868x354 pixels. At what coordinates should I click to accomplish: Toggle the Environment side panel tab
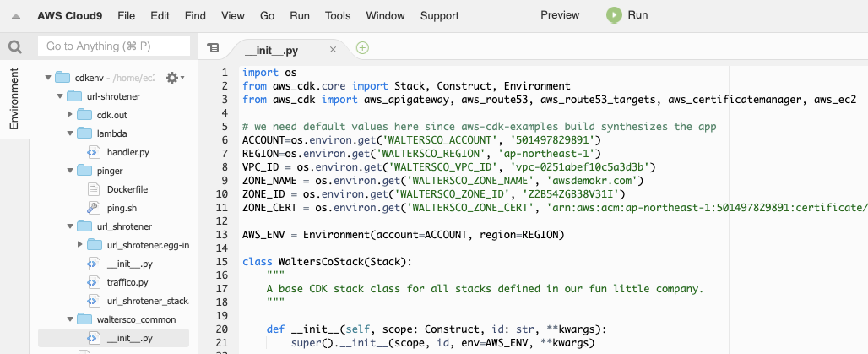point(14,99)
